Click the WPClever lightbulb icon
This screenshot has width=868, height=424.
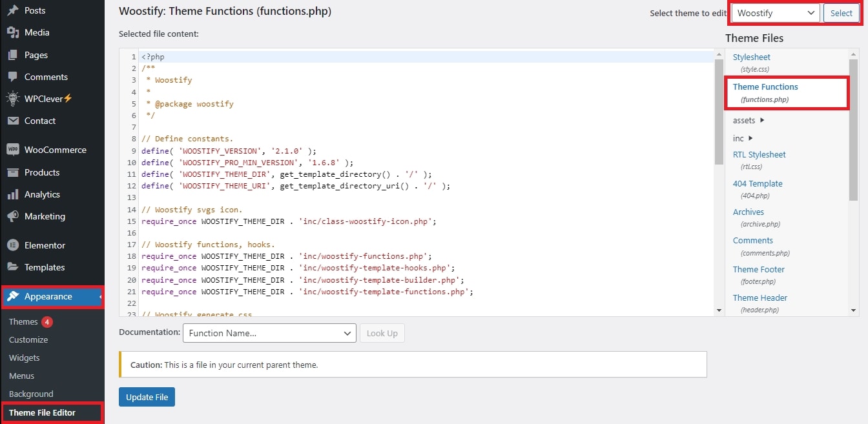[12, 99]
